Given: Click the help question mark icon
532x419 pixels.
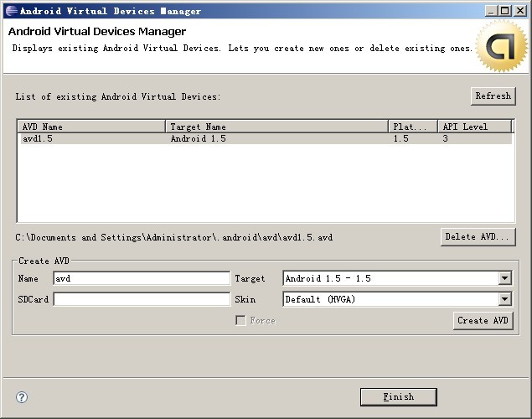Looking at the screenshot, I should point(22,397).
